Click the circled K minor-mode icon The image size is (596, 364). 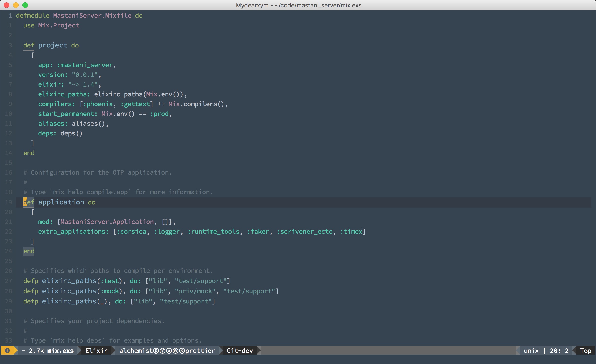point(182,351)
